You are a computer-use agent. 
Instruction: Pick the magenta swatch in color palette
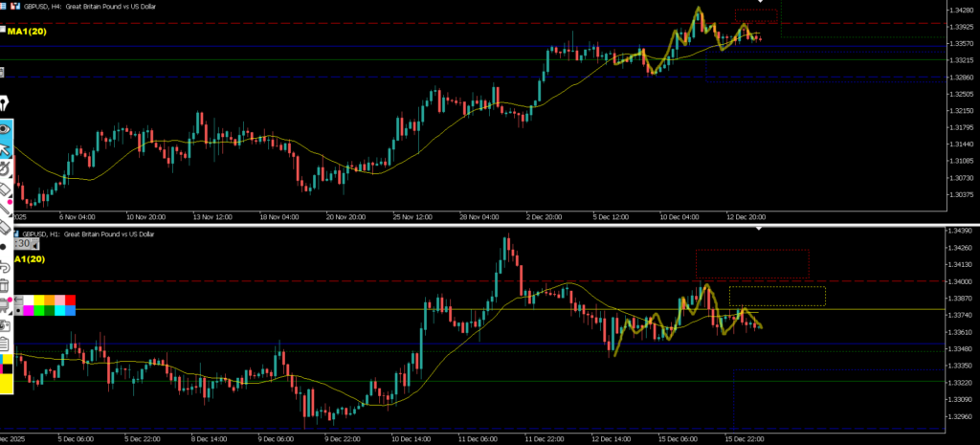(x=29, y=311)
